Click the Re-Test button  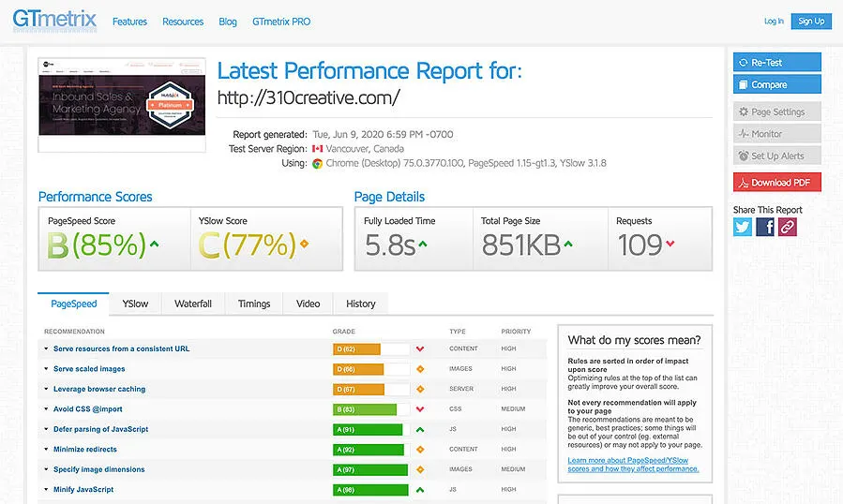[x=776, y=63]
